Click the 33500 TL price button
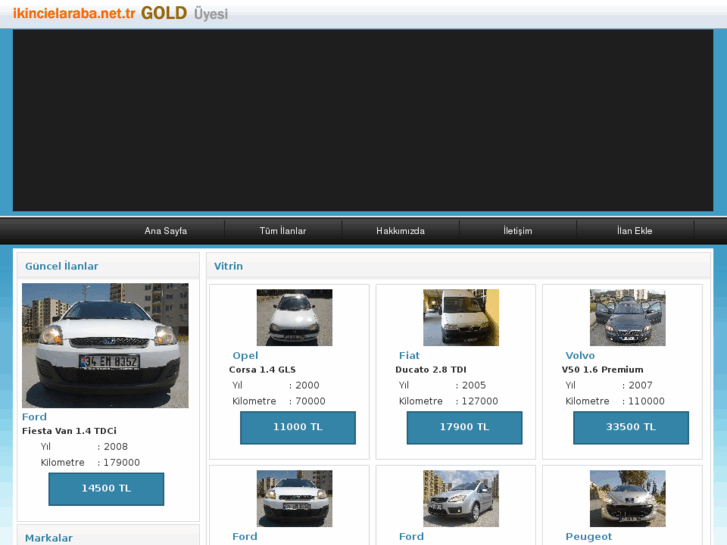The image size is (727, 545). click(631, 428)
